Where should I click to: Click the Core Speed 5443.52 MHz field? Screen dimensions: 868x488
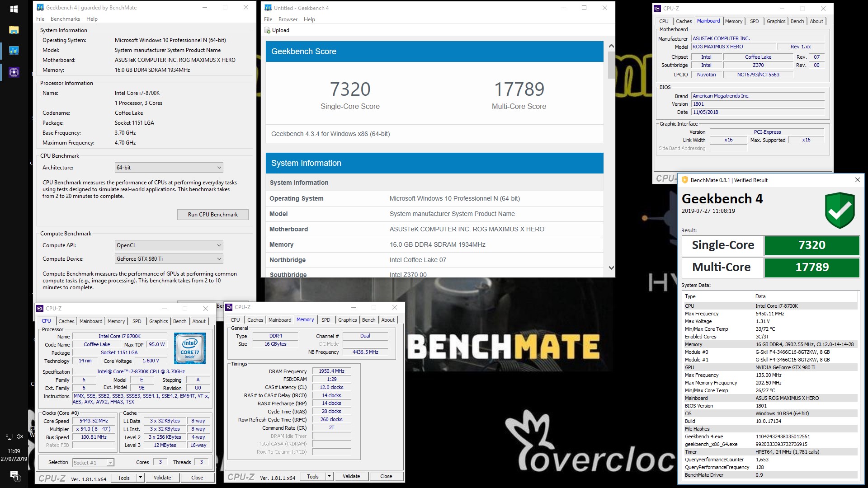coord(94,421)
